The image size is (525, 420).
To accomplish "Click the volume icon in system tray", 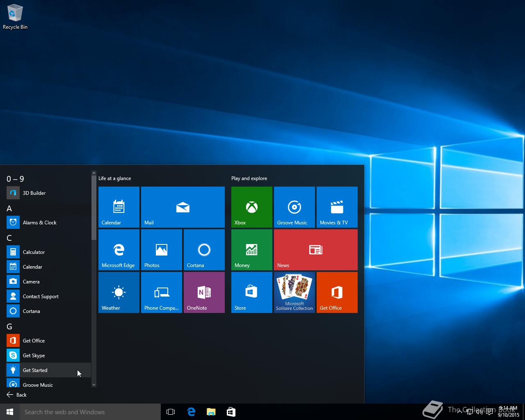I will click(x=479, y=412).
